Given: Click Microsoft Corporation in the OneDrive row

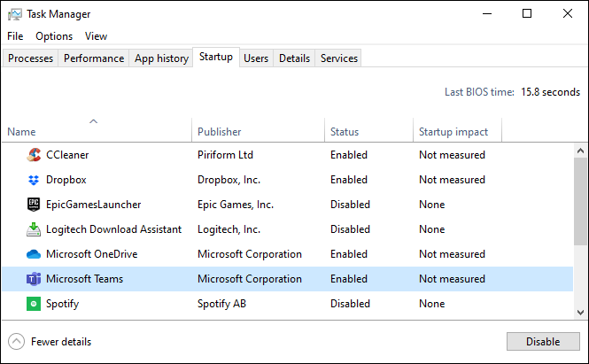Looking at the screenshot, I should pyautogui.click(x=250, y=254).
